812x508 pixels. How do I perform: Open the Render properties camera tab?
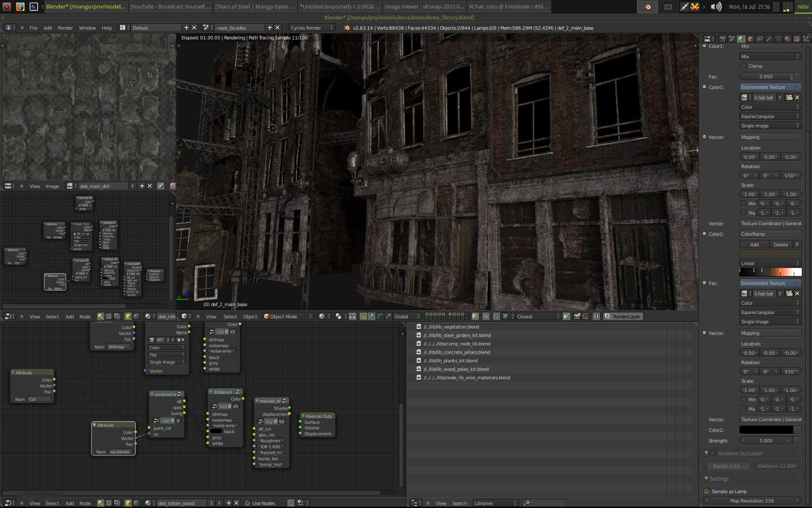[x=722, y=39]
